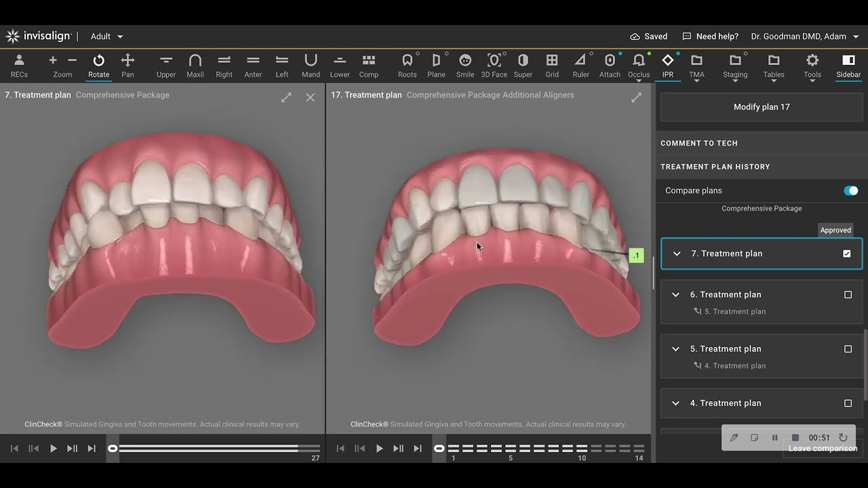Click the Saved status indicator
The image size is (868, 488).
[x=648, y=37]
